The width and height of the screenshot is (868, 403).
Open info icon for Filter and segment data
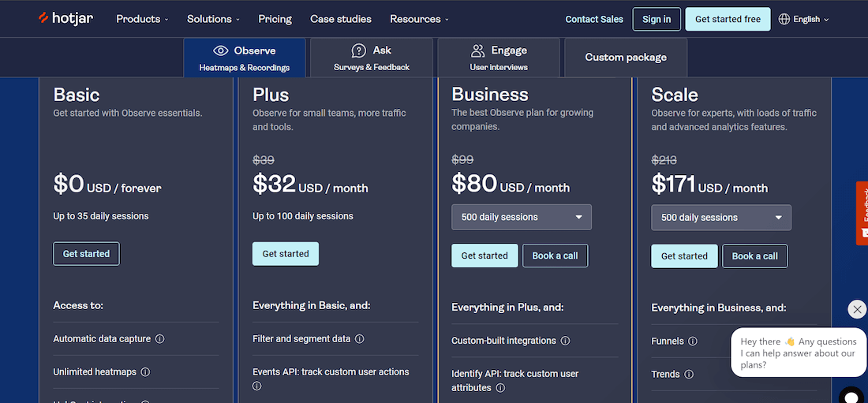[x=359, y=339]
